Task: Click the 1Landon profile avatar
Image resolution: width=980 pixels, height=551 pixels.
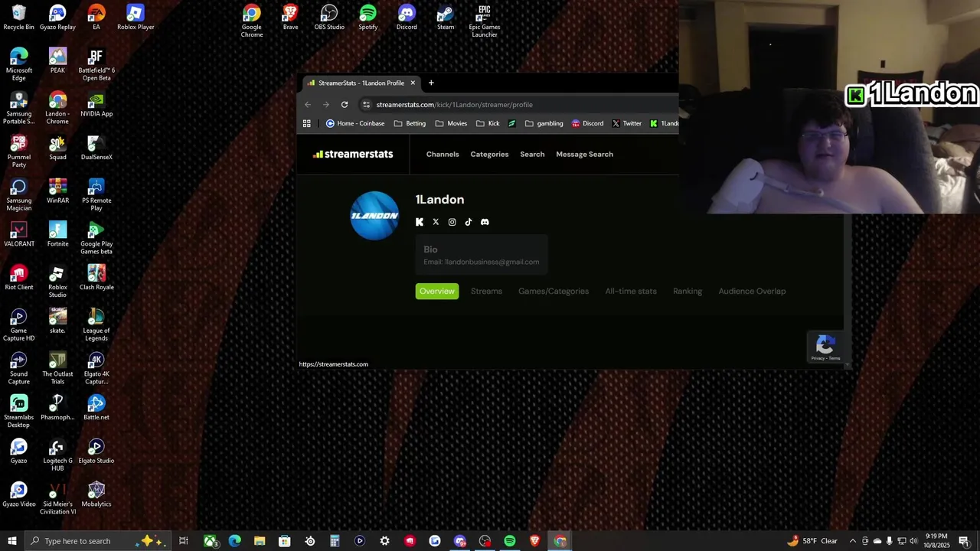Action: [374, 216]
